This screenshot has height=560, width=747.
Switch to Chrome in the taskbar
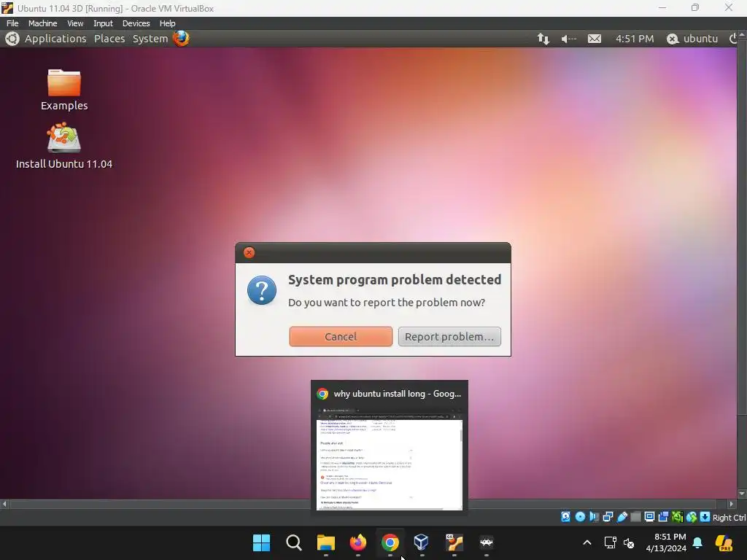tap(390, 542)
